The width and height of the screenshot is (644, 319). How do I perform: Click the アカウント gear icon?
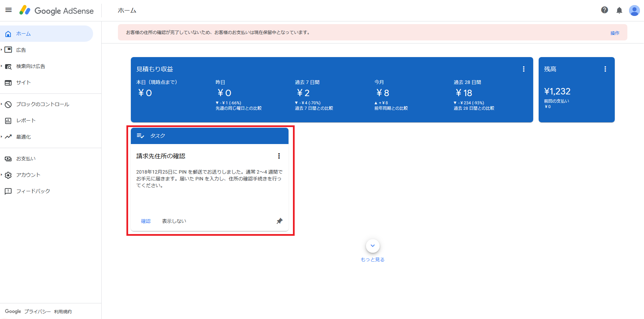8,175
